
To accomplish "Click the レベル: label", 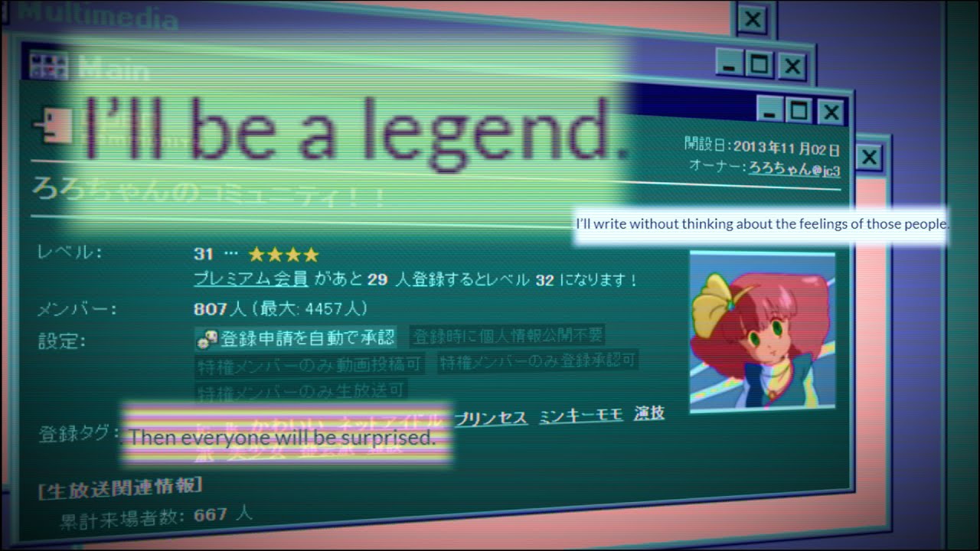I will [x=70, y=251].
